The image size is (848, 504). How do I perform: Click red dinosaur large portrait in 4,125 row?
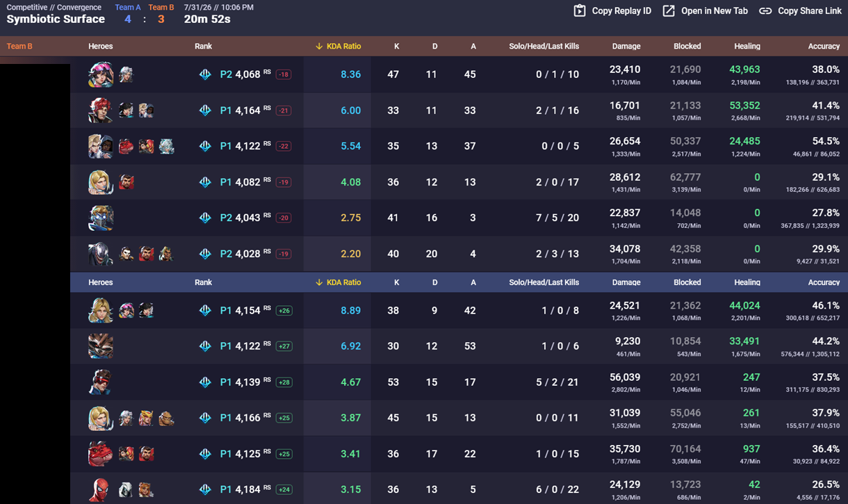pyautogui.click(x=101, y=454)
